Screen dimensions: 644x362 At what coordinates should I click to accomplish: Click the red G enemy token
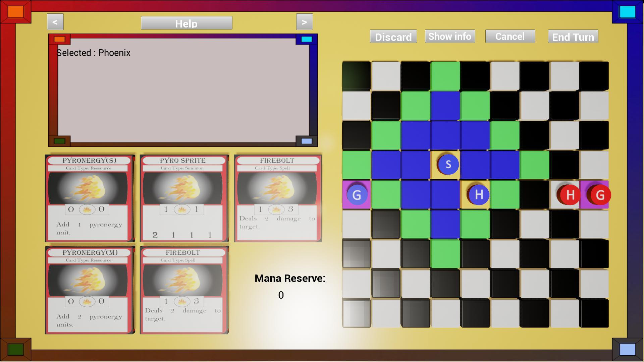599,195
